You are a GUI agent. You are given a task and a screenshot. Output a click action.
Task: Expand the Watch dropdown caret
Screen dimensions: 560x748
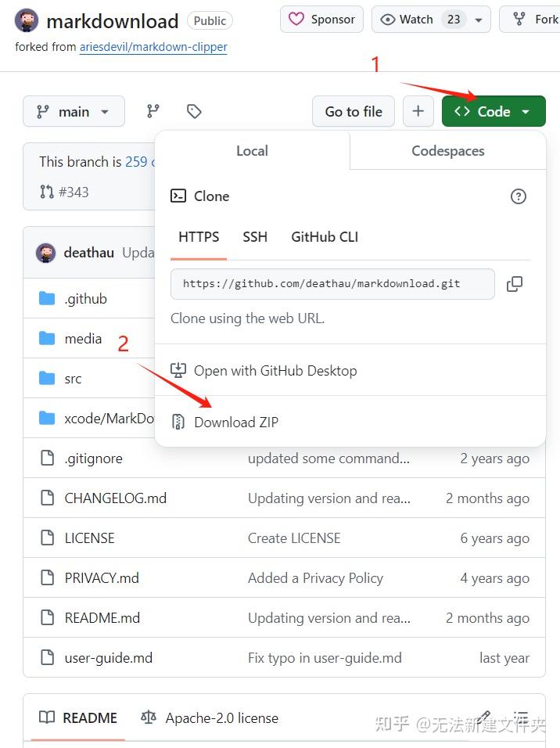click(x=479, y=20)
